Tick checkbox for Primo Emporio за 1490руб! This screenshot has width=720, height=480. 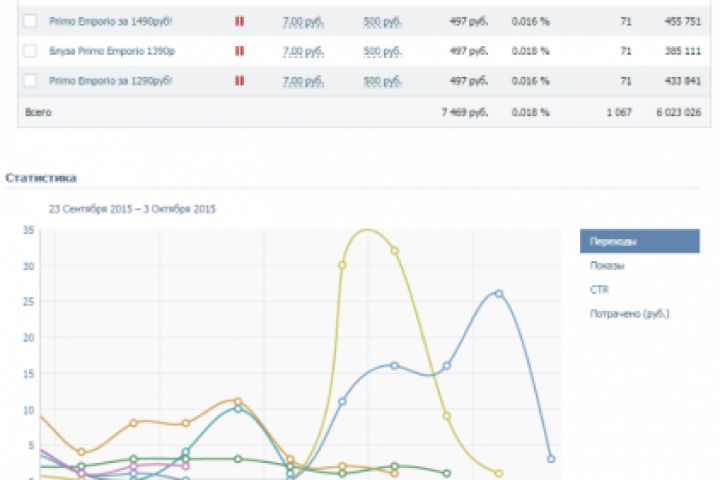(30, 21)
